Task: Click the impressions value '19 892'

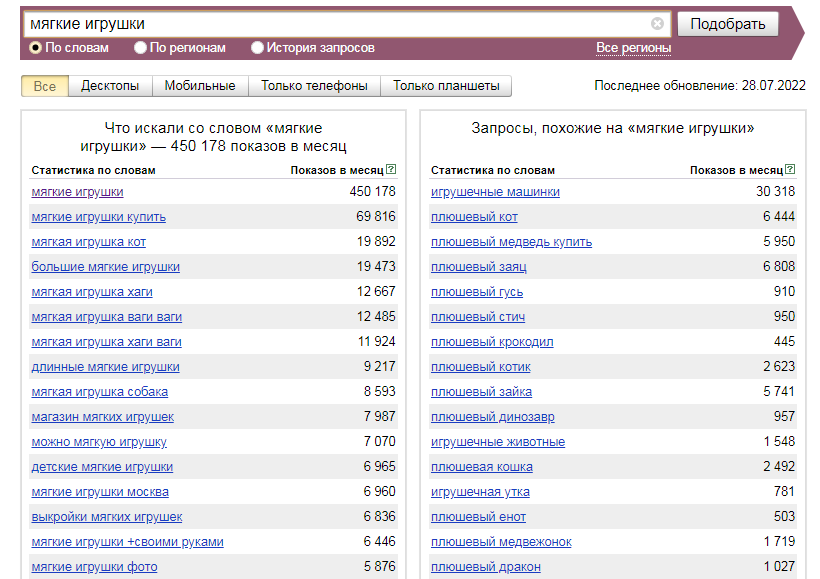Action: 376,242
